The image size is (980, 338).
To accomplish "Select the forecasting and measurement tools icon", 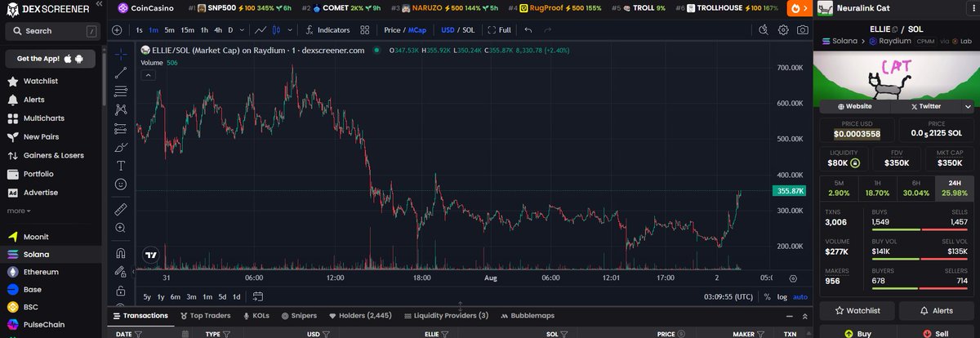I will (x=121, y=128).
